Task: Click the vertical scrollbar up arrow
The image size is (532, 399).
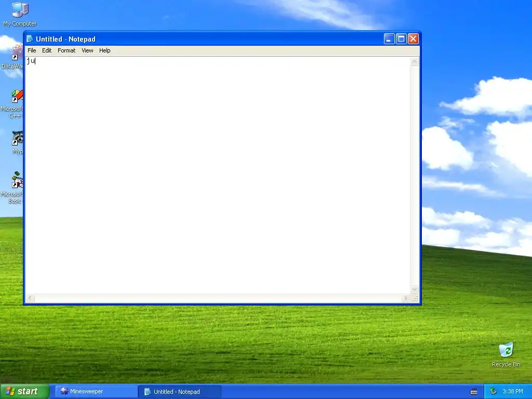Action: click(x=414, y=62)
